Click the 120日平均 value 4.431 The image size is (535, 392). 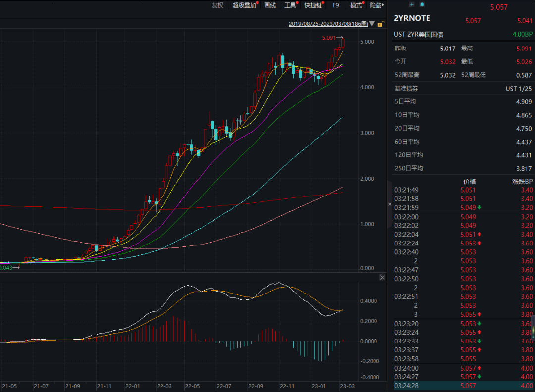(x=524, y=155)
